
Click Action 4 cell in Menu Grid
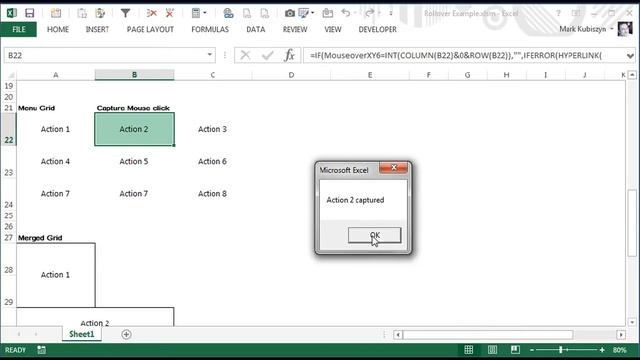(x=55, y=161)
